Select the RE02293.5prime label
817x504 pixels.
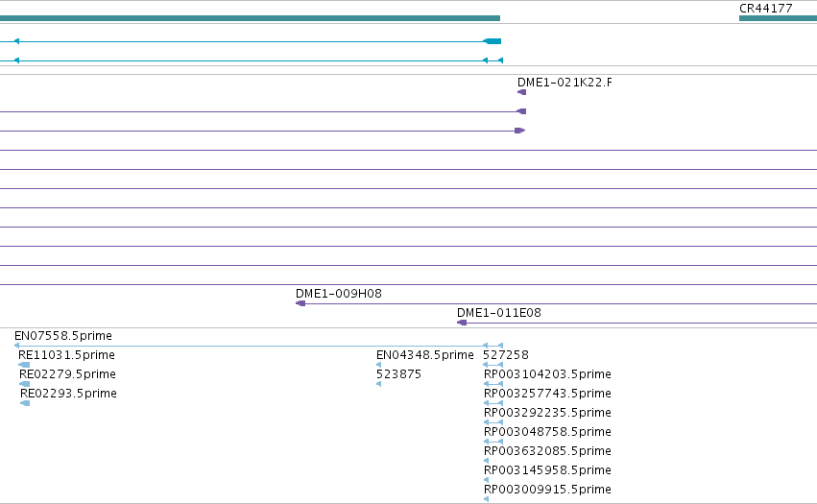[68, 394]
